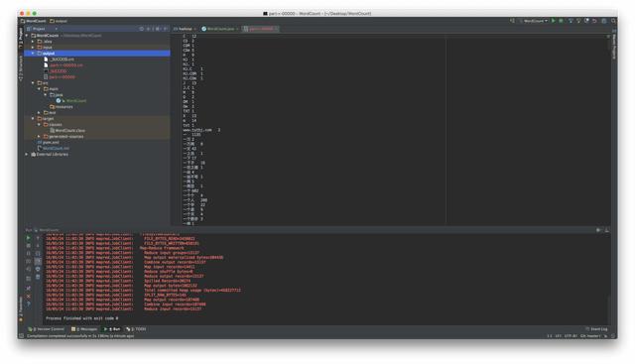
Task: Switch to the WordCount.java editor tab
Action: pos(220,29)
